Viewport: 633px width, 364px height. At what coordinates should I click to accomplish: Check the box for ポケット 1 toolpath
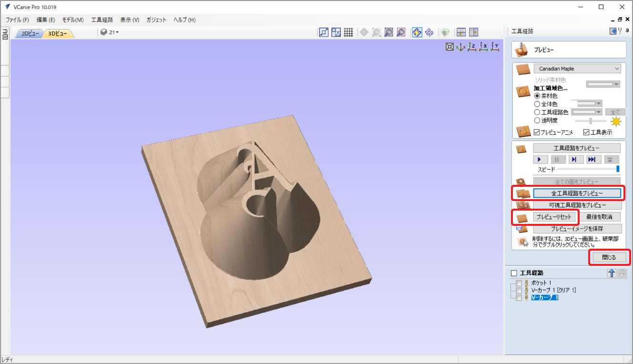pyautogui.click(x=519, y=283)
